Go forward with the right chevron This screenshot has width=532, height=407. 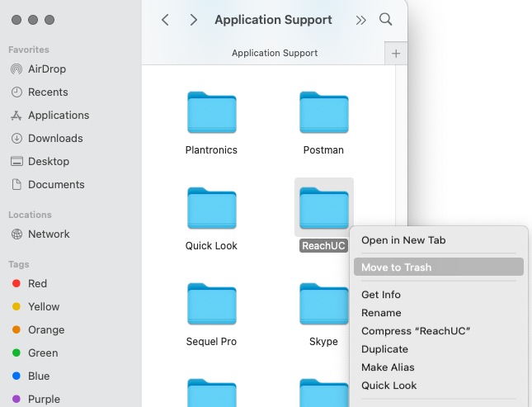(193, 20)
